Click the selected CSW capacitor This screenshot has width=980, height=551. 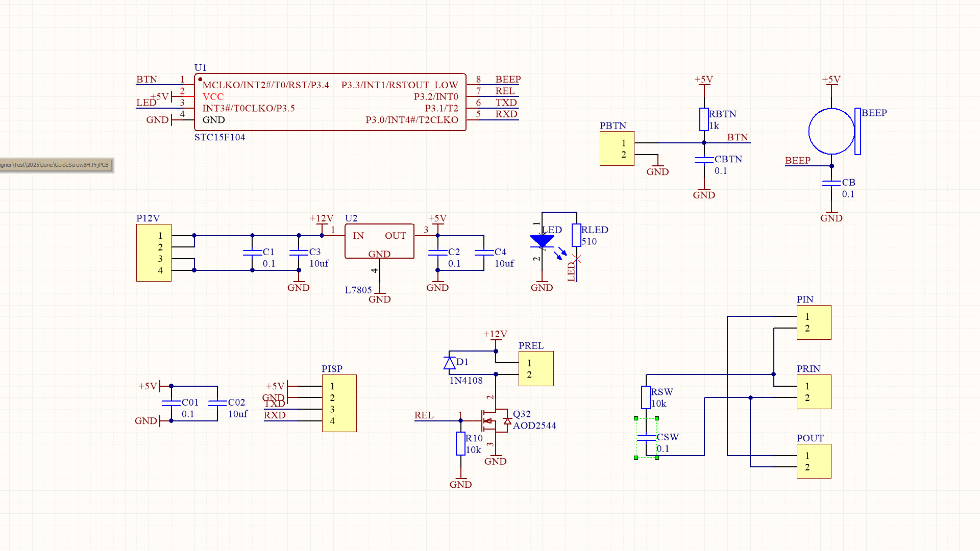tap(646, 438)
